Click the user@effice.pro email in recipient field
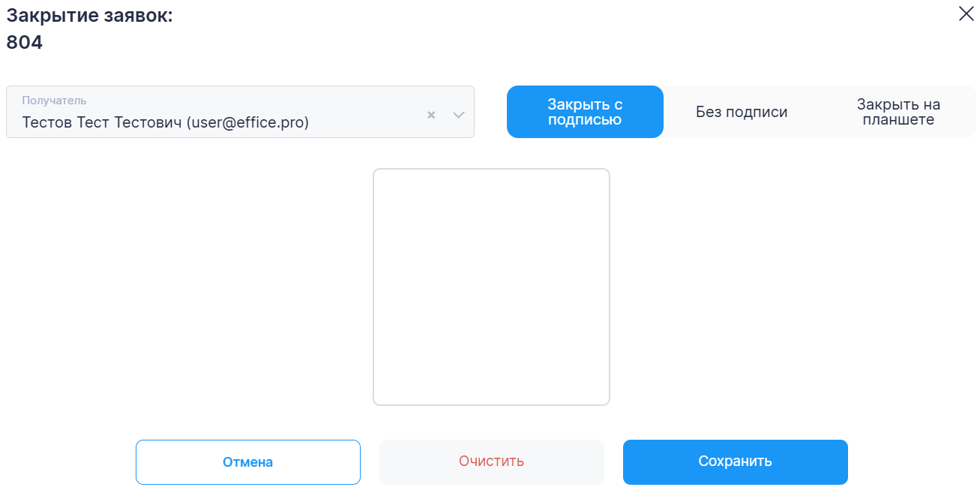 coord(247,122)
